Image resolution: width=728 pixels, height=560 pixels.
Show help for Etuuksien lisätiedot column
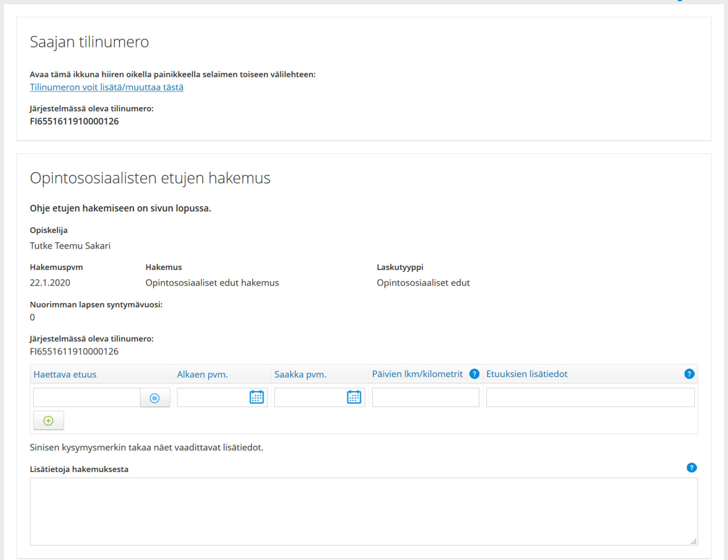pos(689,374)
